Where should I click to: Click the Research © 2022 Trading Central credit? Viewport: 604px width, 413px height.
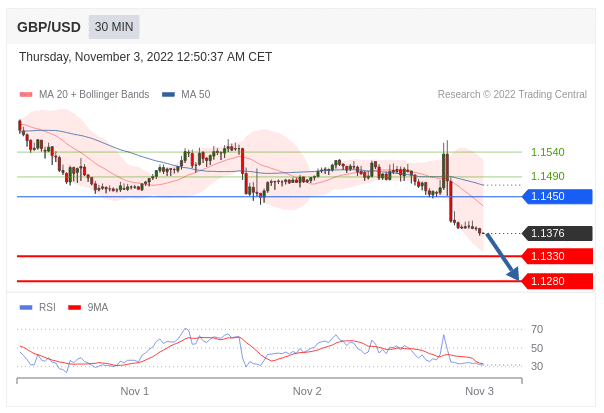coord(512,94)
